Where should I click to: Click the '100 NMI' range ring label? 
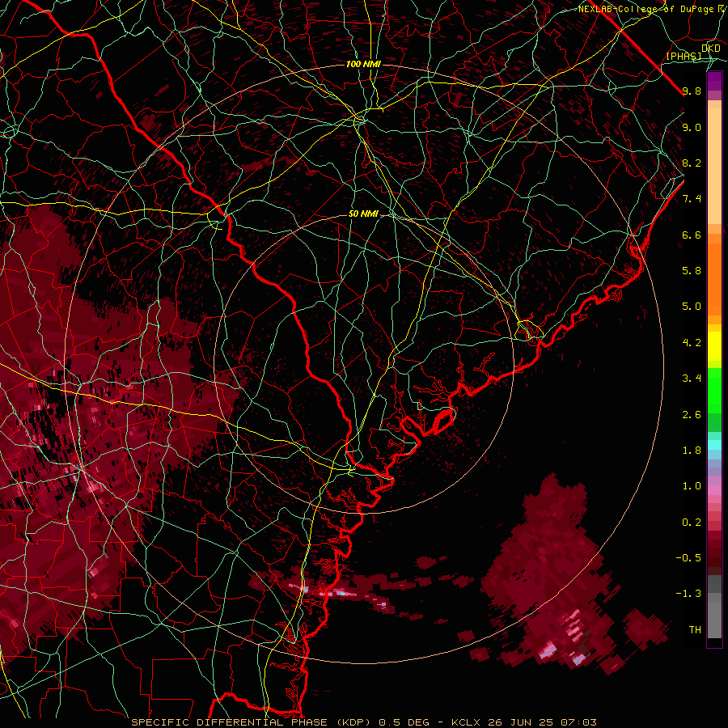point(363,64)
